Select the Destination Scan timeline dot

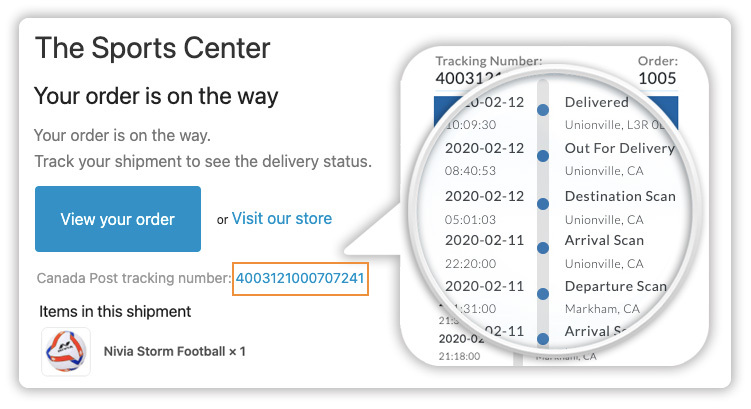[543, 204]
